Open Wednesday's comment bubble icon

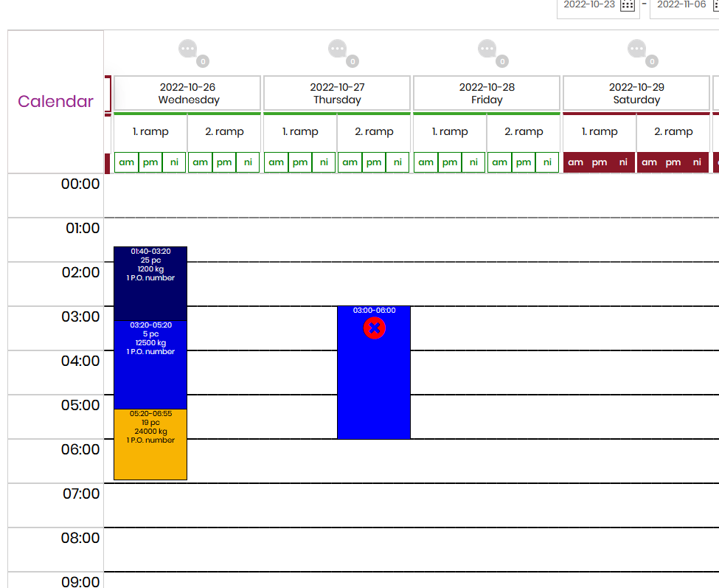188,49
